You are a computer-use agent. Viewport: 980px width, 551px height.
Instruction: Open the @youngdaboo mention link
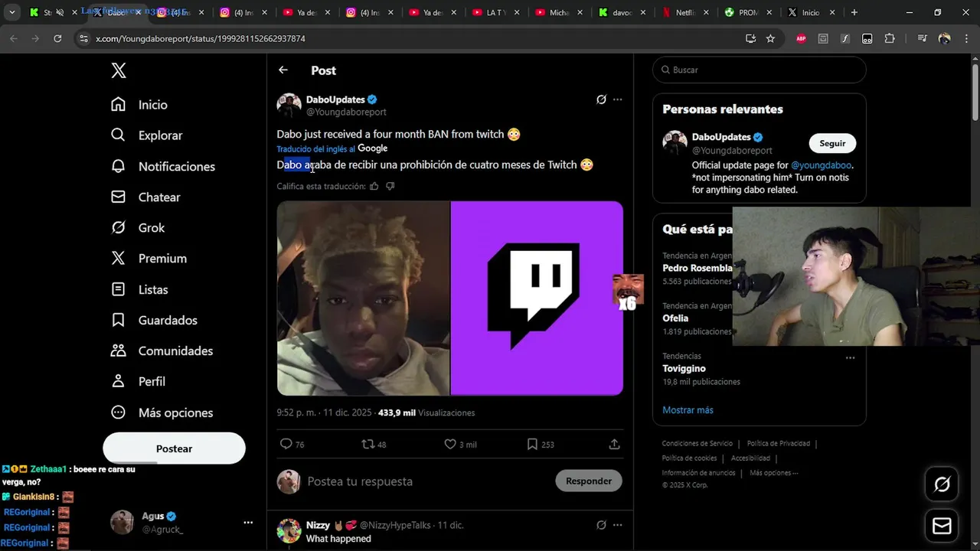click(x=821, y=165)
